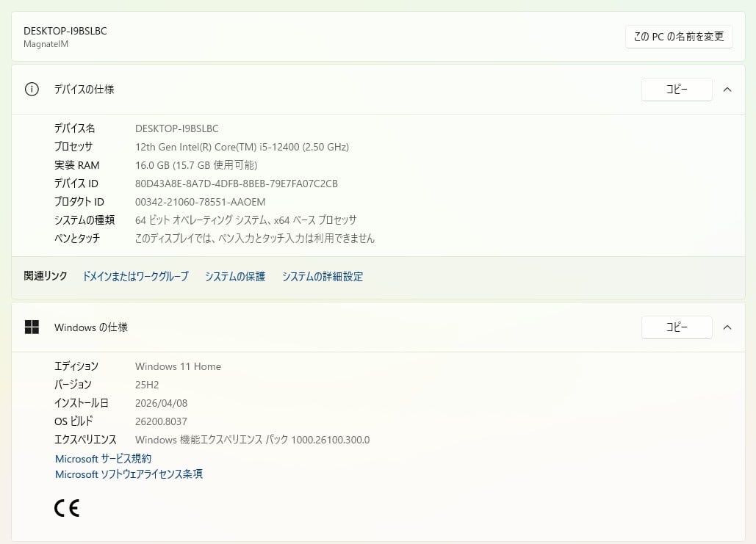The width and height of the screenshot is (756, 544).
Task: Select system type value 64 ビット オペレーティング システム
Action: point(246,220)
